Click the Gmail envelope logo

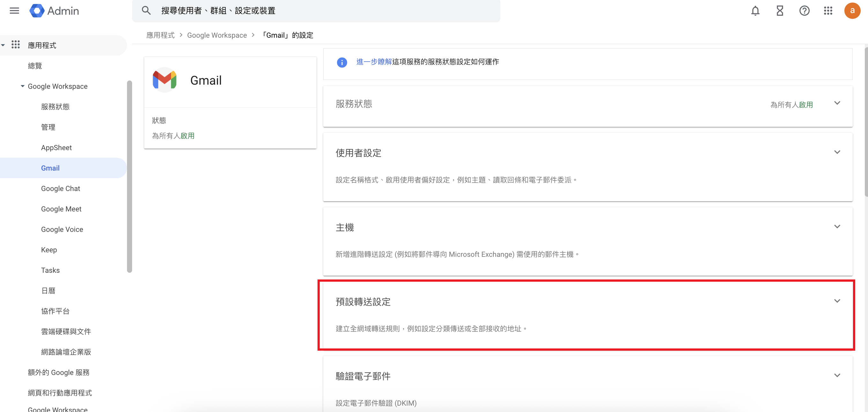(164, 80)
